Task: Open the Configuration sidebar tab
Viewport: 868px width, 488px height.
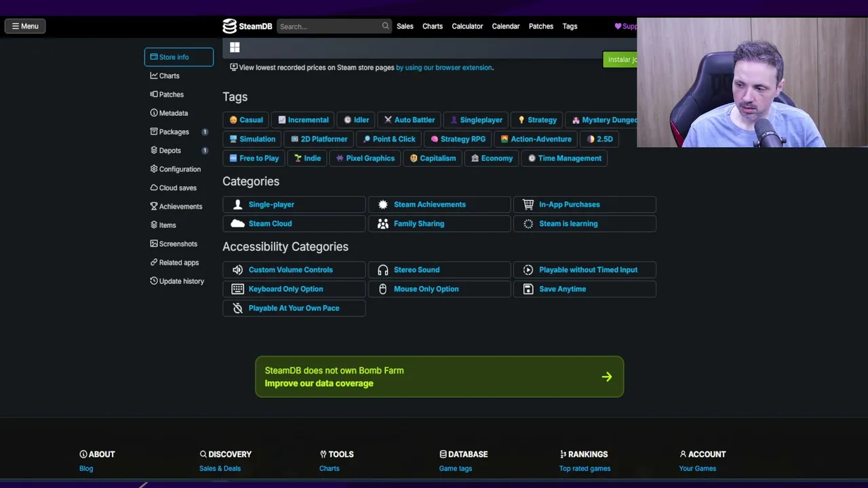Action: coord(179,169)
